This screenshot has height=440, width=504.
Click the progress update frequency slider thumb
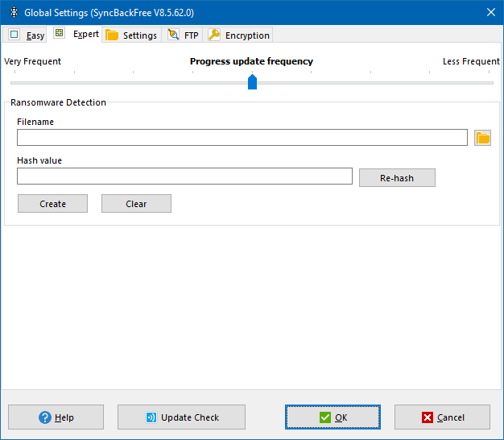click(x=252, y=81)
